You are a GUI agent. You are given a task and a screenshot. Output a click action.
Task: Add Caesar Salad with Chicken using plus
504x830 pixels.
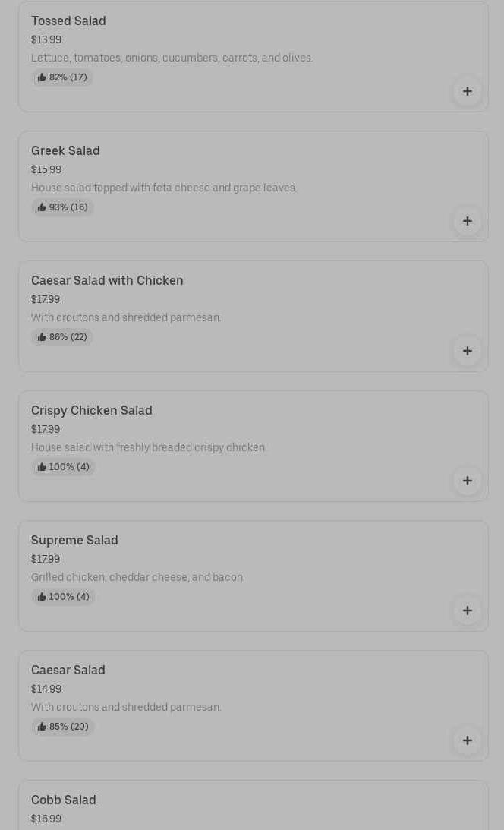467,351
